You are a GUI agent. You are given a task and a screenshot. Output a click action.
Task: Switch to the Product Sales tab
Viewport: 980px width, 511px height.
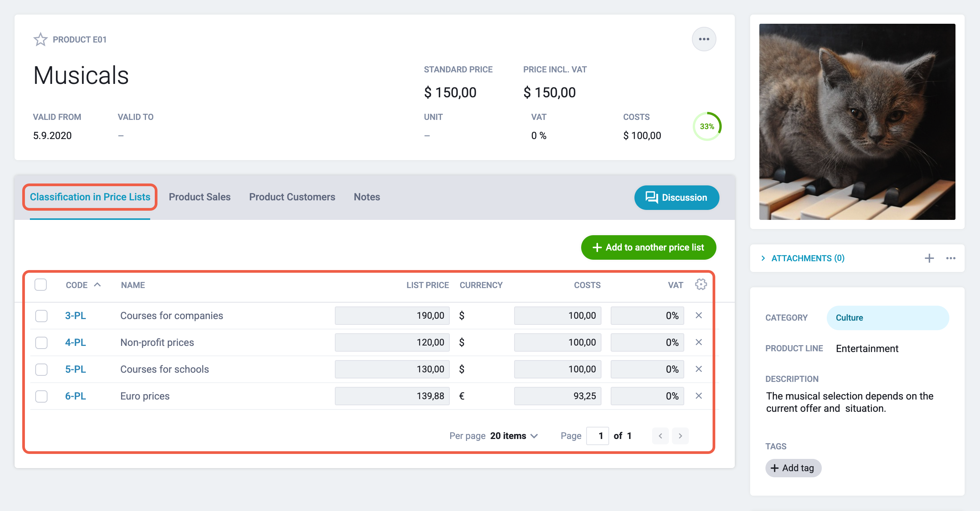click(x=200, y=197)
